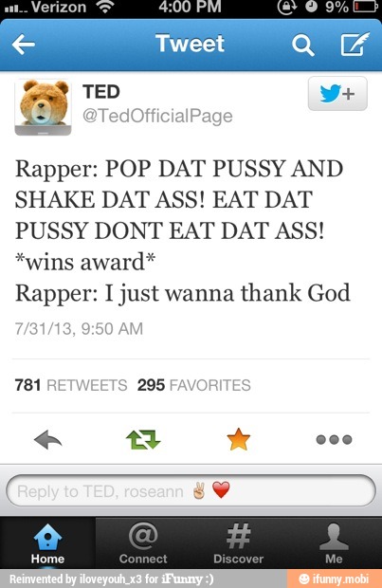
Task: Open the Discover hashtag tab
Action: (x=239, y=543)
